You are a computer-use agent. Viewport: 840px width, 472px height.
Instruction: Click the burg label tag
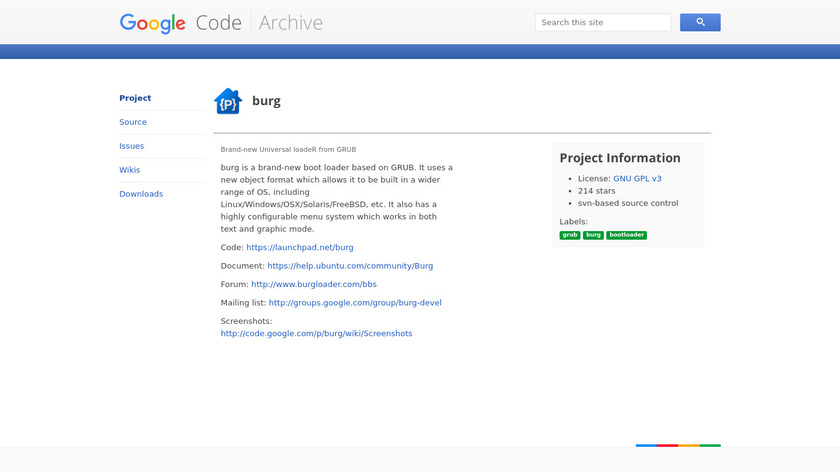click(593, 235)
